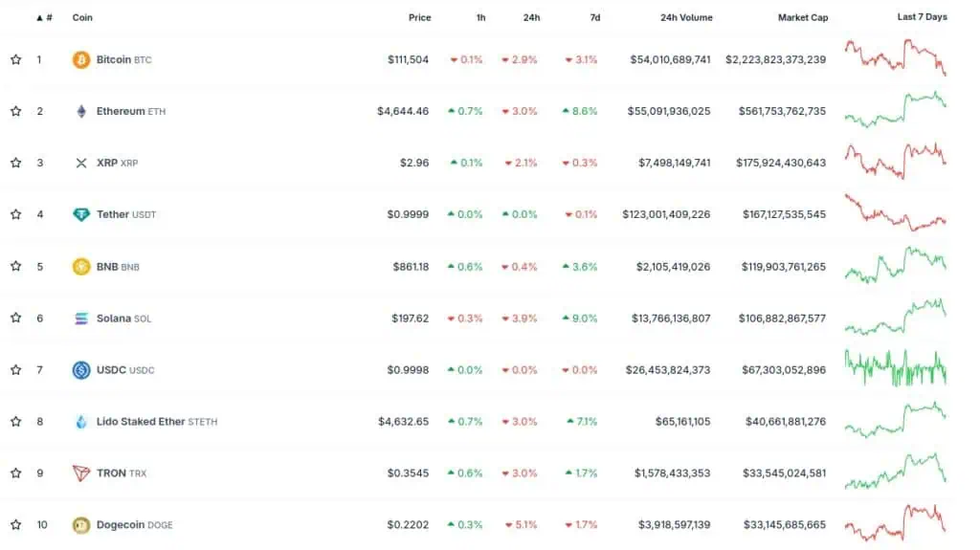This screenshot has width=980, height=550.
Task: Star the Lido Staked Ether row
Action: (x=15, y=421)
